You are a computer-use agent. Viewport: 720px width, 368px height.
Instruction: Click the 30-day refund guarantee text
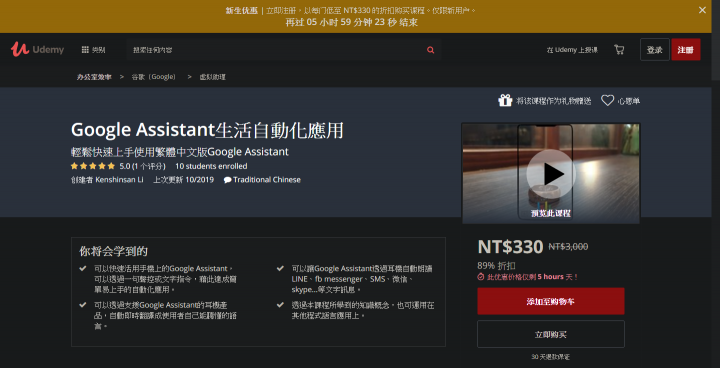pyautogui.click(x=551, y=357)
